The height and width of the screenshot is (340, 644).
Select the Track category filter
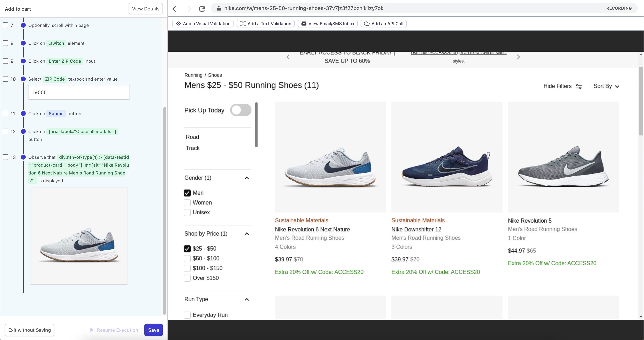pos(192,148)
